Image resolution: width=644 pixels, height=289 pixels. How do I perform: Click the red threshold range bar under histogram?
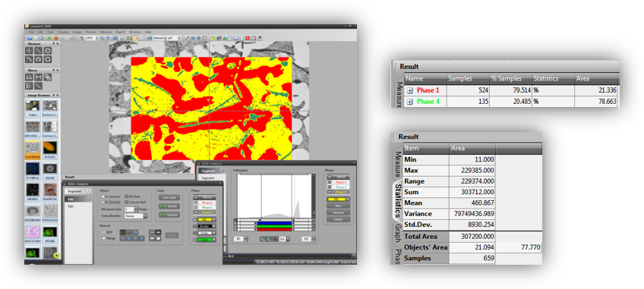[274, 230]
